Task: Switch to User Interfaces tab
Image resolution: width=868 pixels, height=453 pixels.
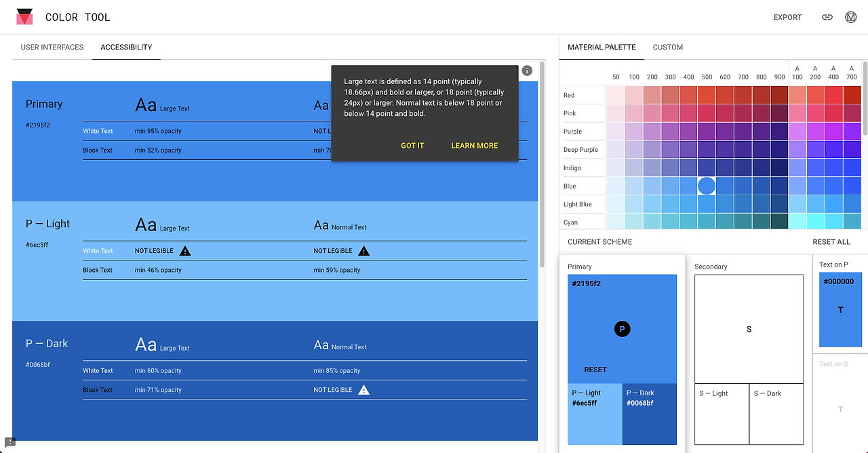Action: point(52,47)
